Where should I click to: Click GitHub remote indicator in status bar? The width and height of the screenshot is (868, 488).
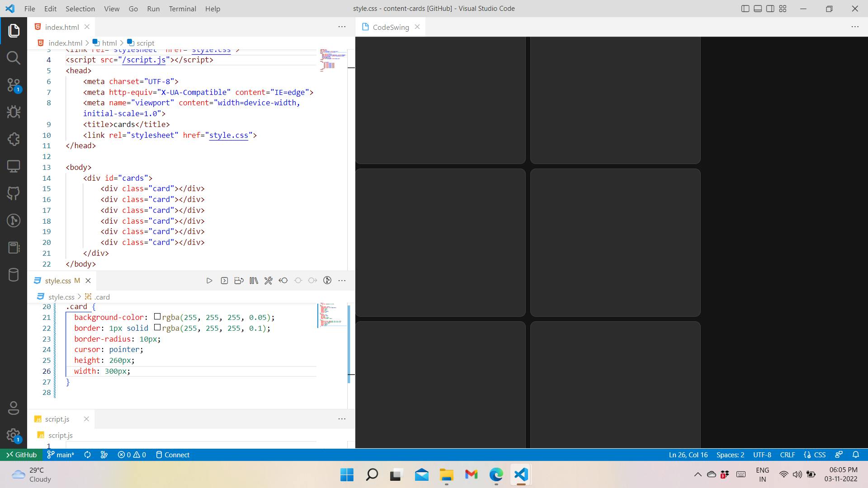click(21, 455)
